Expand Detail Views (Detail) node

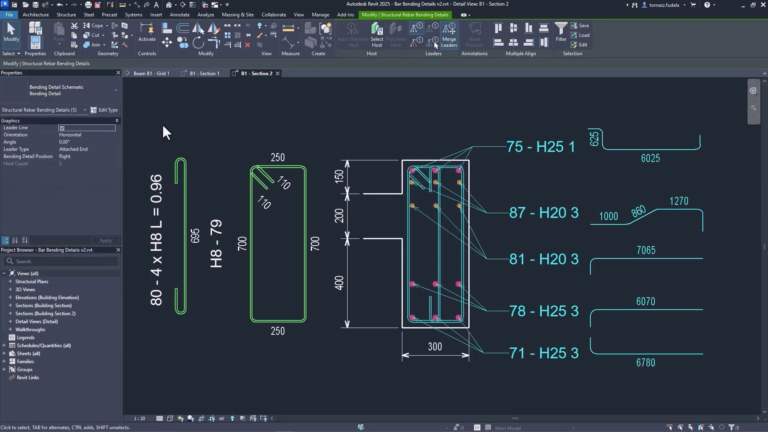10,321
